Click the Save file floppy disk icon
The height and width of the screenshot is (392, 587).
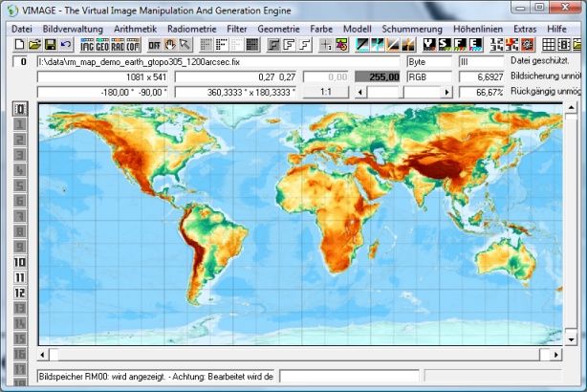(50, 45)
